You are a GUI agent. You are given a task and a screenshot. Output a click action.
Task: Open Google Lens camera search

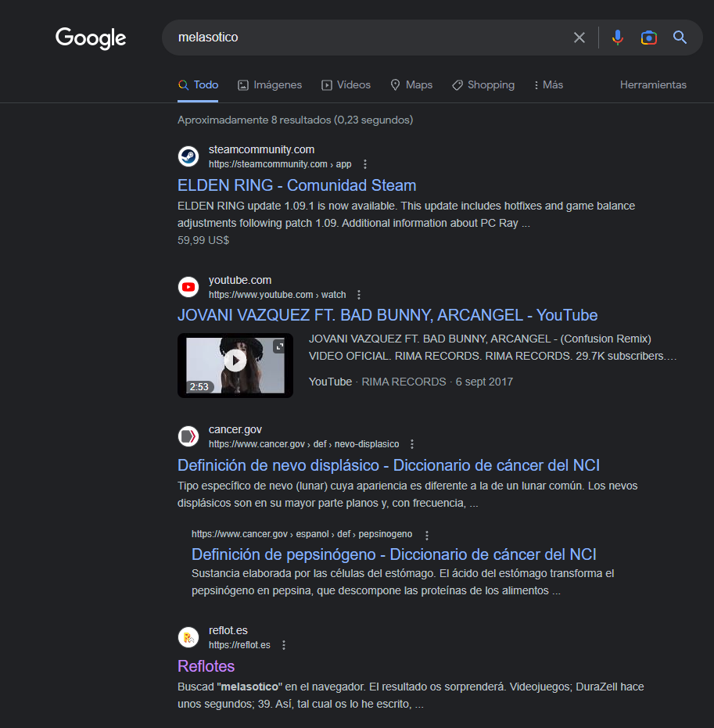(648, 38)
